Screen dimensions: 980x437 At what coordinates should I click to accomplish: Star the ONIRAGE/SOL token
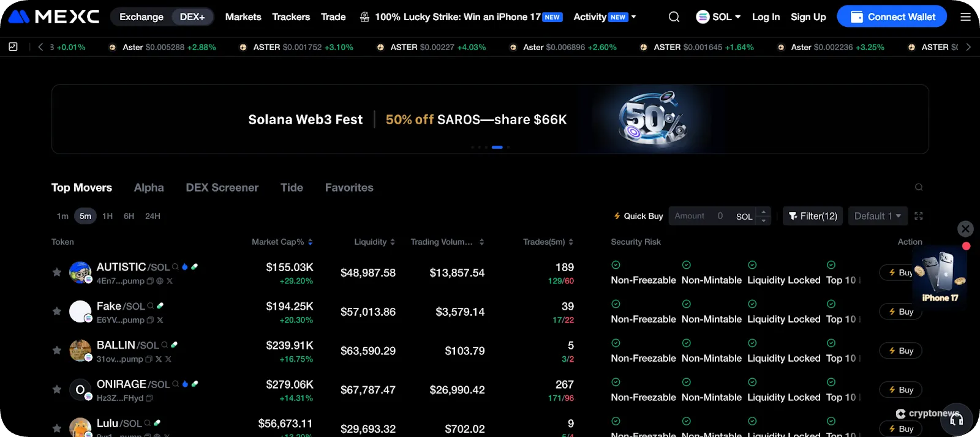tap(57, 389)
